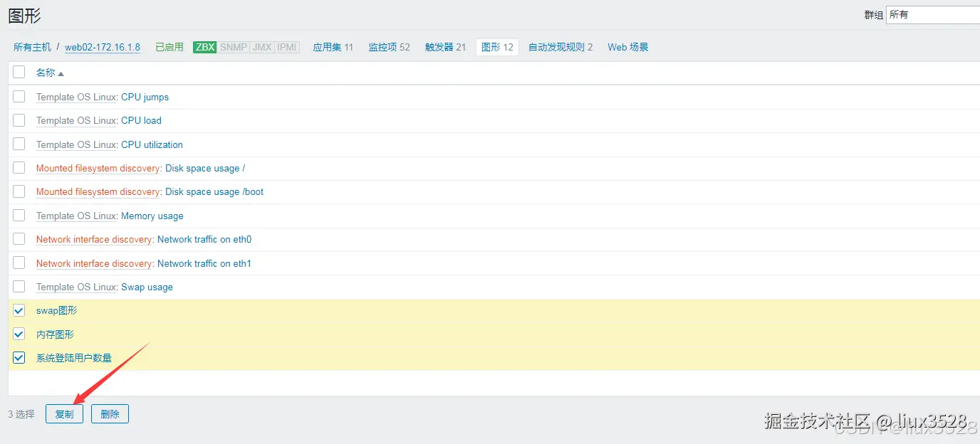The image size is (980, 444).
Task: Toggle the select-all checkbox in header
Action: tap(19, 72)
